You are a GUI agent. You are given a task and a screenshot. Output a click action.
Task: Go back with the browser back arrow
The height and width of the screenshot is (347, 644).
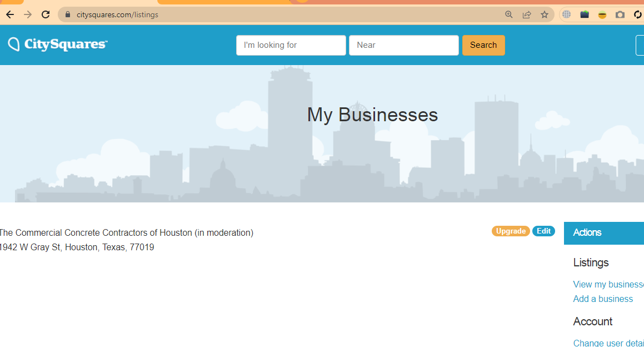click(x=10, y=15)
